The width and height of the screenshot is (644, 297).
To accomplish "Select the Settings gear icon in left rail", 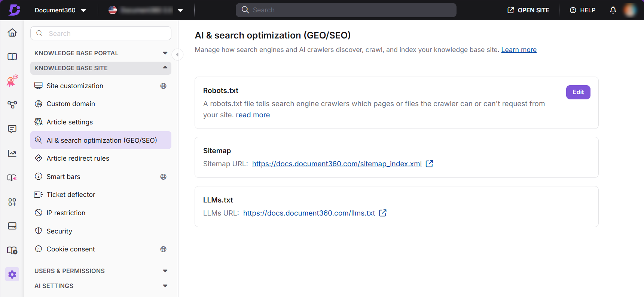I will pyautogui.click(x=12, y=275).
